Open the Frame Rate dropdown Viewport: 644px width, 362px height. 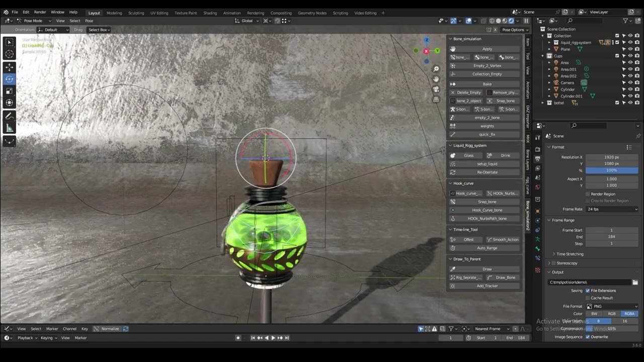click(612, 209)
